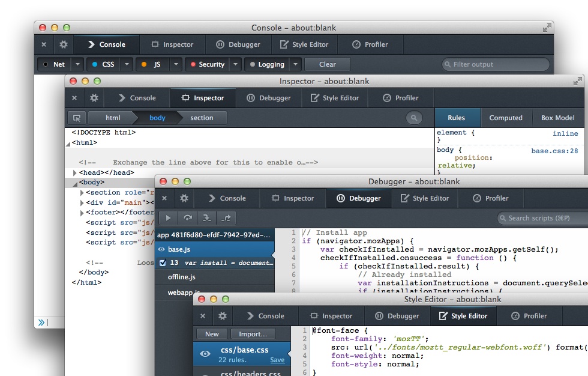Enter fullscreen on Console window title bar
The image size is (588, 376).
click(x=547, y=28)
